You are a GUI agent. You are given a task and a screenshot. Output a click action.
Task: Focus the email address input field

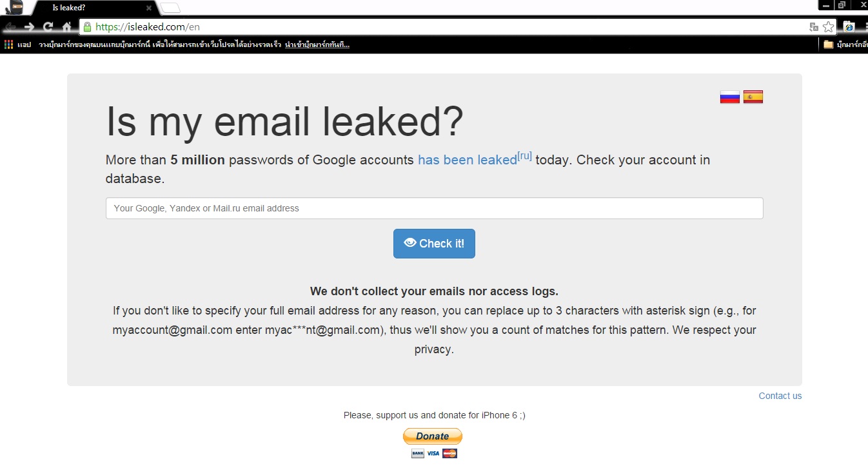pyautogui.click(x=434, y=208)
